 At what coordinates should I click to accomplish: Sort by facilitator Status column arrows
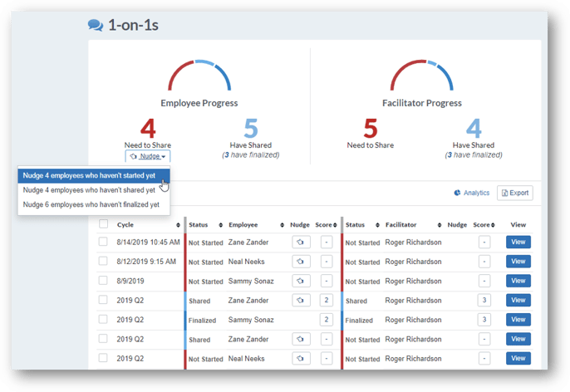(377, 225)
